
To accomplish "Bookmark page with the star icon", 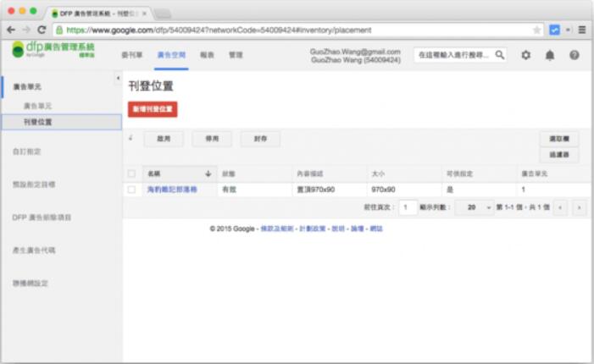I will [536, 30].
